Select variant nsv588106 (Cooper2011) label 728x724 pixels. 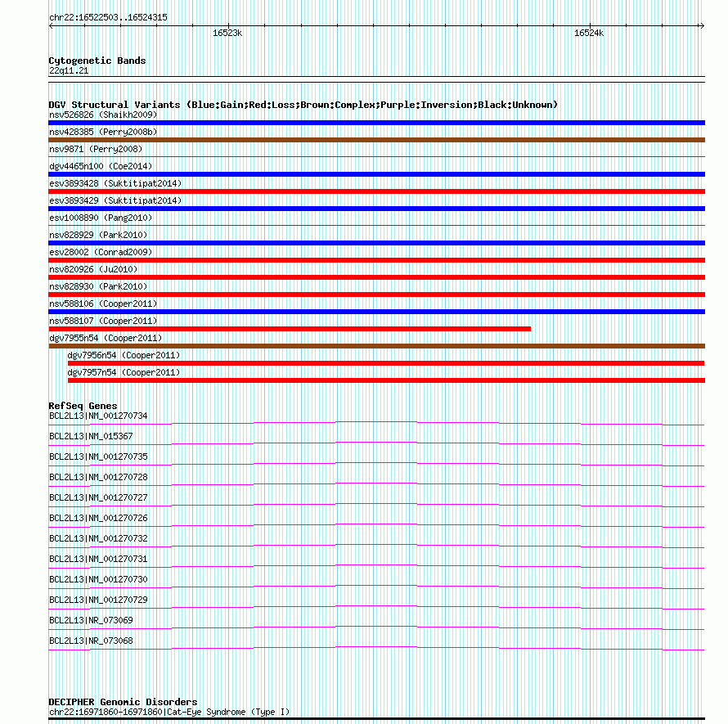(103, 304)
